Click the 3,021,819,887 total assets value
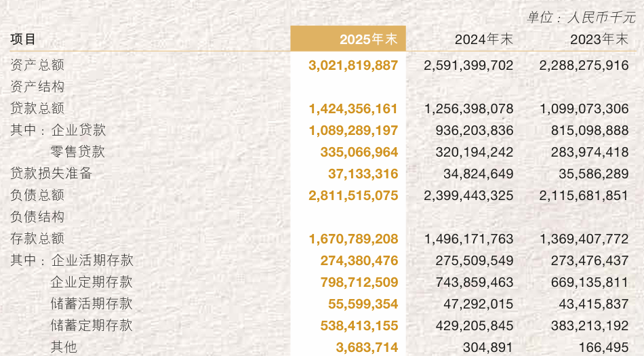The height and width of the screenshot is (356, 644). pos(353,65)
